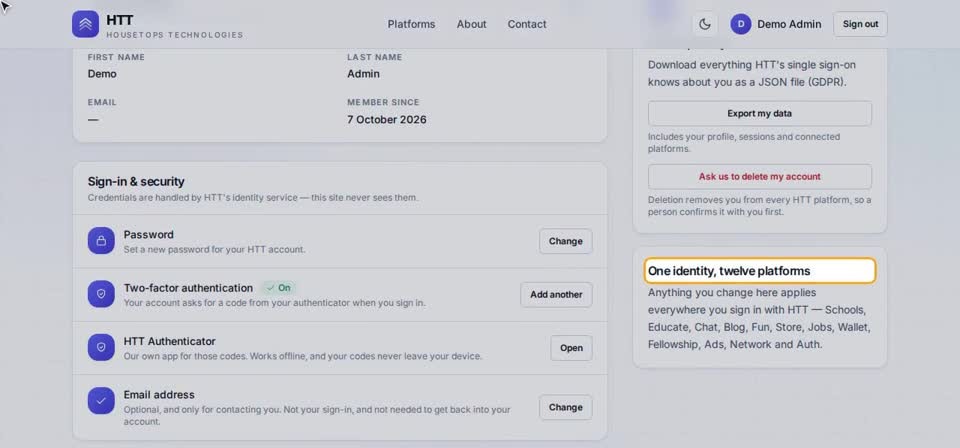Click the 'Sign-in & security' heading
The width and height of the screenshot is (960, 448).
click(136, 181)
